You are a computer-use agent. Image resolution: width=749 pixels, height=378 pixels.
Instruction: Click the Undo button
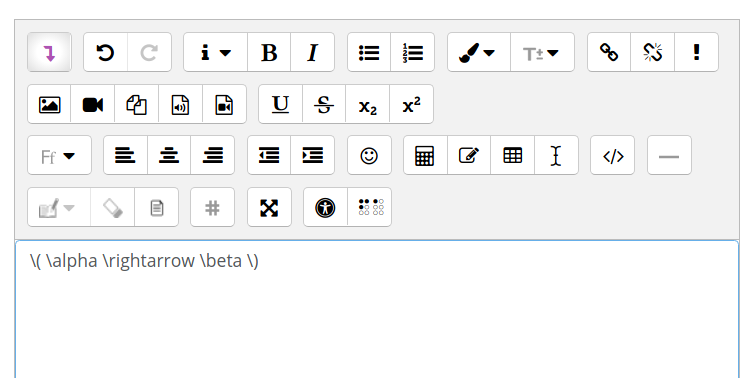(106, 52)
